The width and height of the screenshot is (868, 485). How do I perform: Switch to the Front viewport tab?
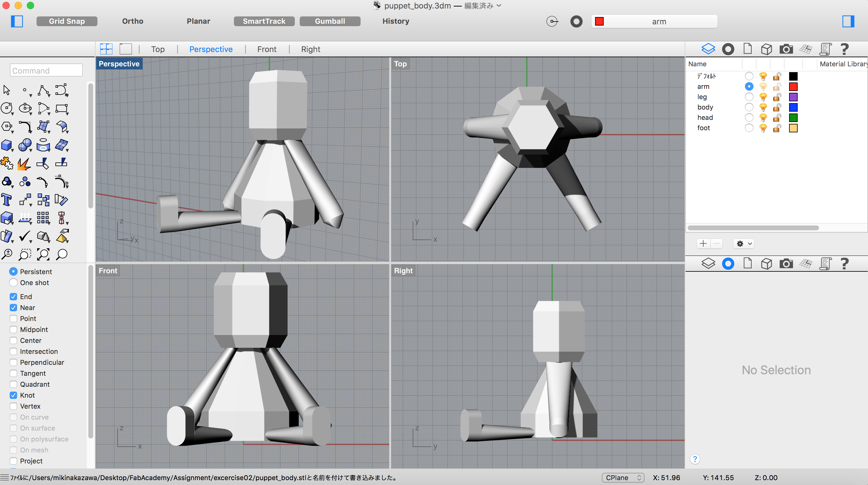[x=267, y=49]
